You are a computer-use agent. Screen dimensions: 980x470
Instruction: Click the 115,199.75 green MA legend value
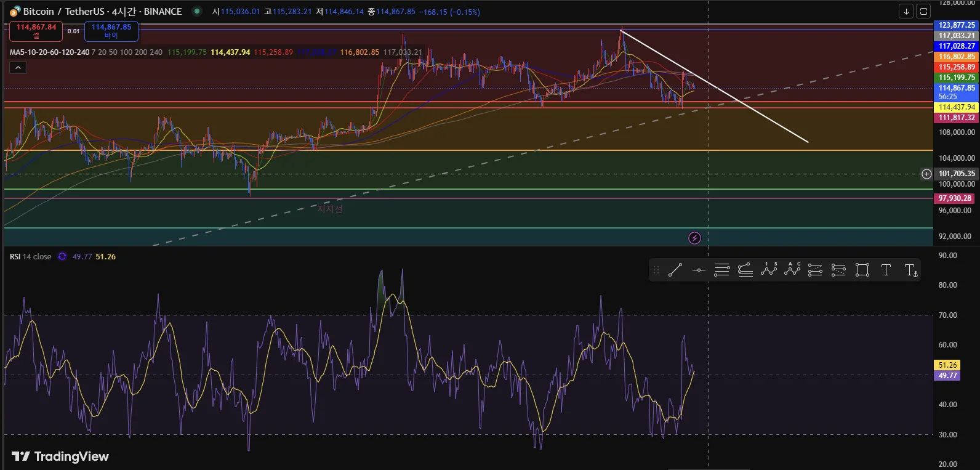pyautogui.click(x=187, y=52)
